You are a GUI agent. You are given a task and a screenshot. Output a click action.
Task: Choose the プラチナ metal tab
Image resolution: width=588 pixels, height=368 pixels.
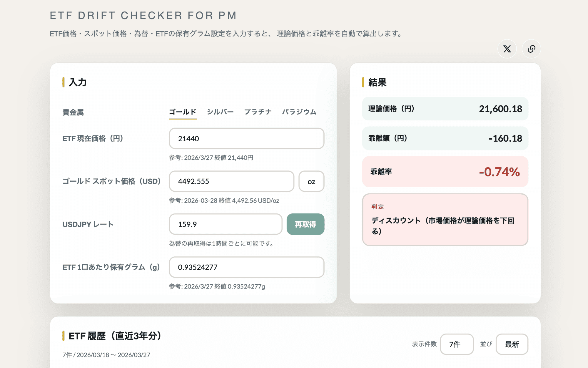(258, 112)
